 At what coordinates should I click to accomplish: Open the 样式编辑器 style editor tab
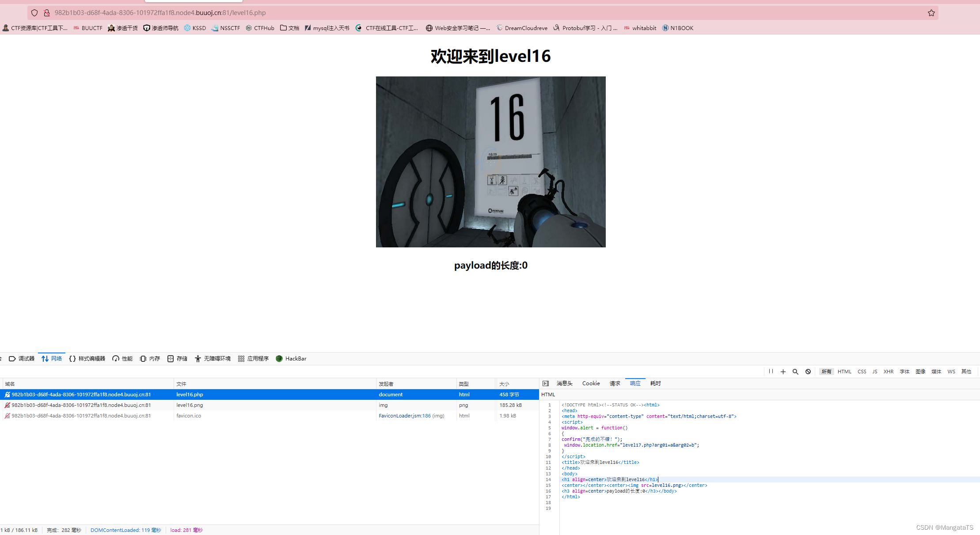[x=87, y=359]
